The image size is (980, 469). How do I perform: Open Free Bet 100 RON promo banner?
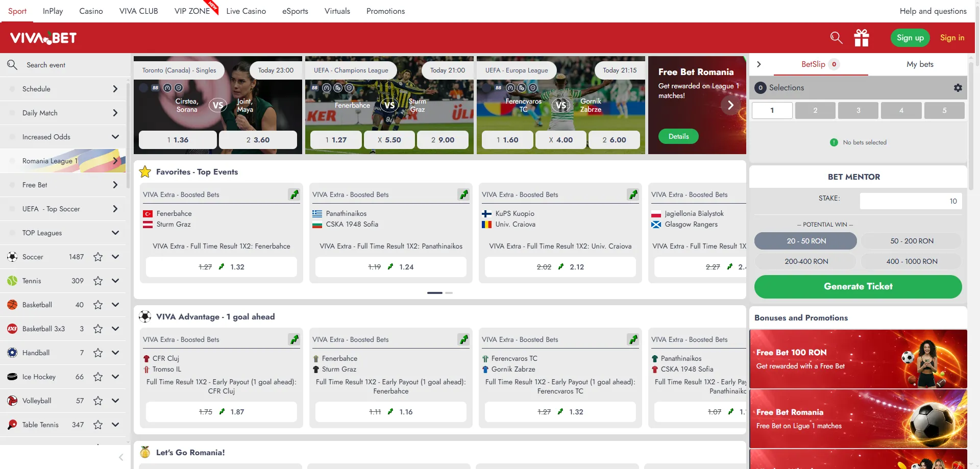point(858,359)
